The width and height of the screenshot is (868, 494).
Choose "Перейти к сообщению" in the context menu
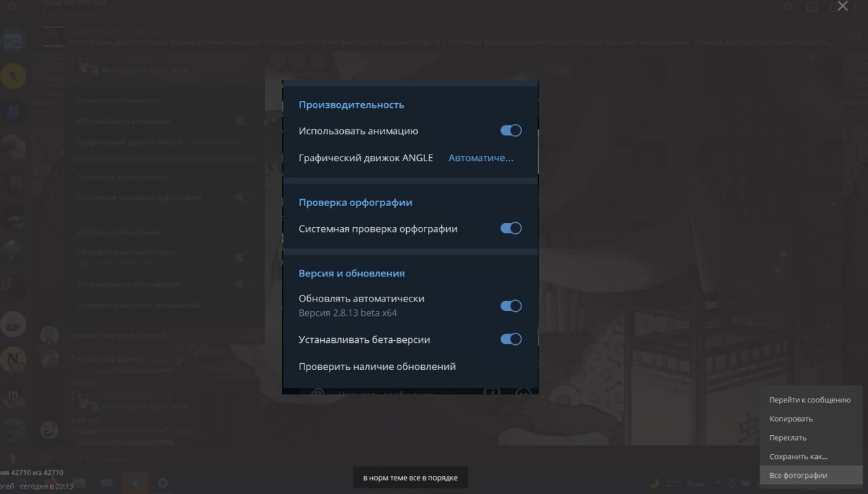810,400
